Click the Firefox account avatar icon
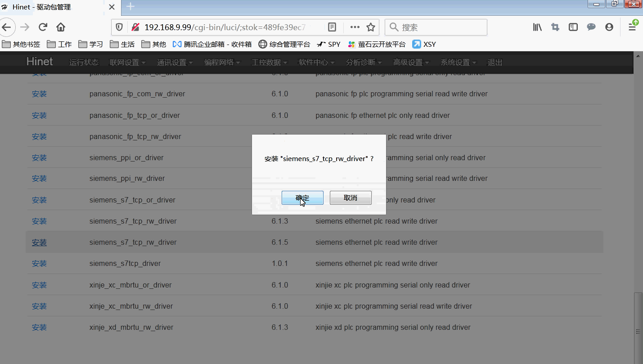Screen dimensions: 643x364 click(609, 27)
